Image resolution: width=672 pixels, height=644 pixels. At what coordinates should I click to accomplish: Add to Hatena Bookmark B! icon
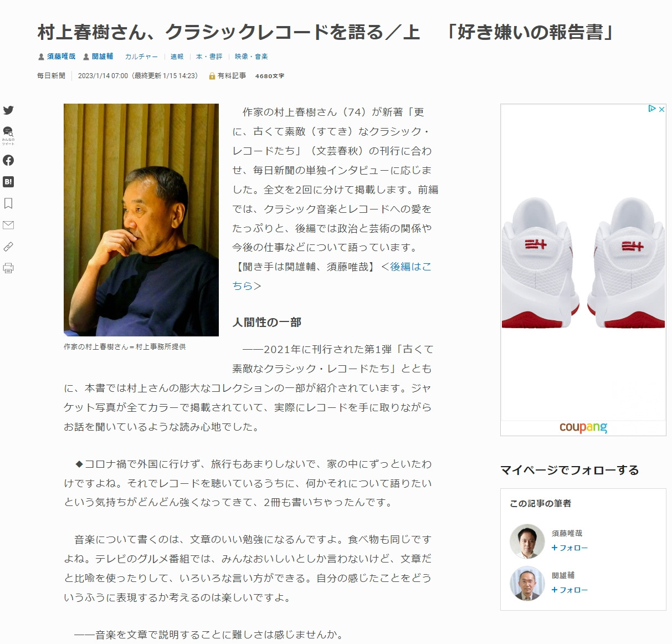(8, 182)
